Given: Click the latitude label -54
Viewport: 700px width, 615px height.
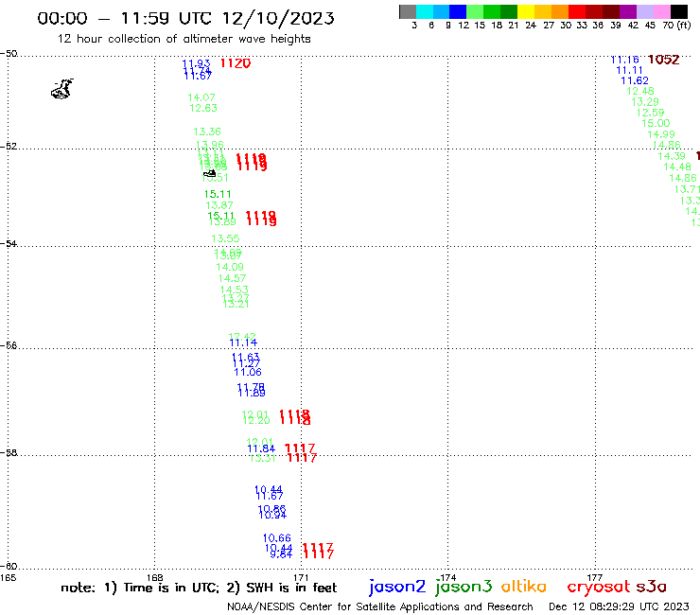Looking at the screenshot, I should click(9, 244).
